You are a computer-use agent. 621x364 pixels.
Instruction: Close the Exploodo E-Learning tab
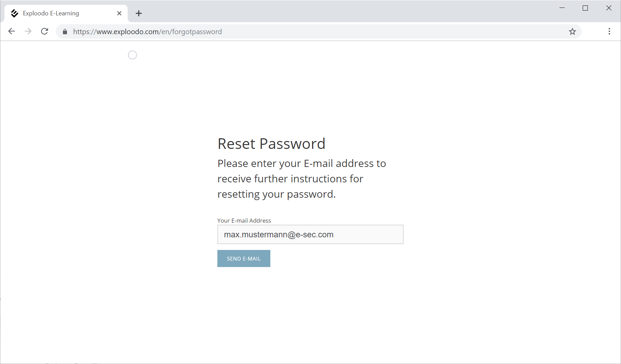pyautogui.click(x=119, y=13)
